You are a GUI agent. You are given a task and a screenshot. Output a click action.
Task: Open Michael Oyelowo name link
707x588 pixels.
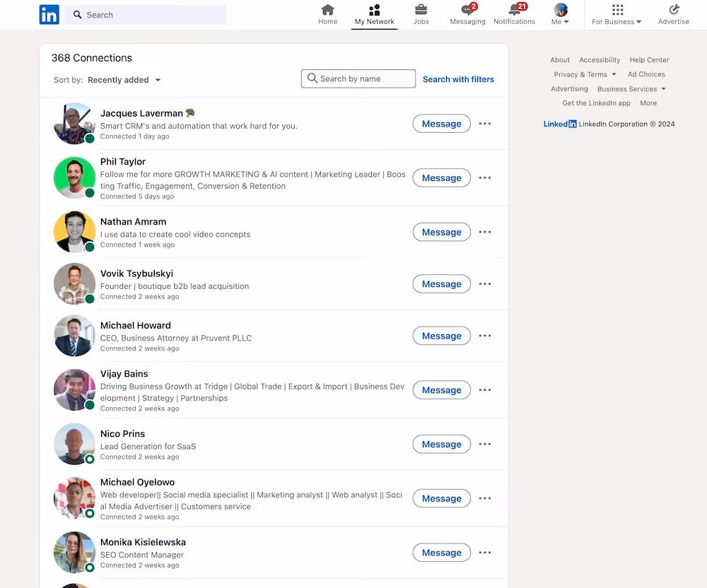point(138,482)
